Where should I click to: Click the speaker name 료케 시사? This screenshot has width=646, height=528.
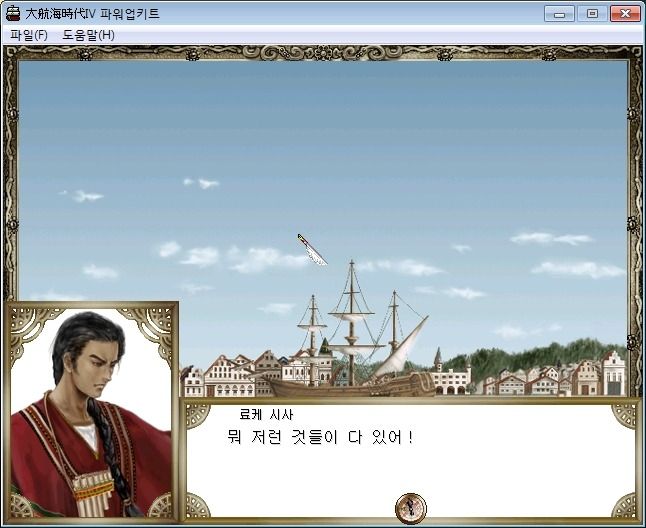[x=266, y=414]
